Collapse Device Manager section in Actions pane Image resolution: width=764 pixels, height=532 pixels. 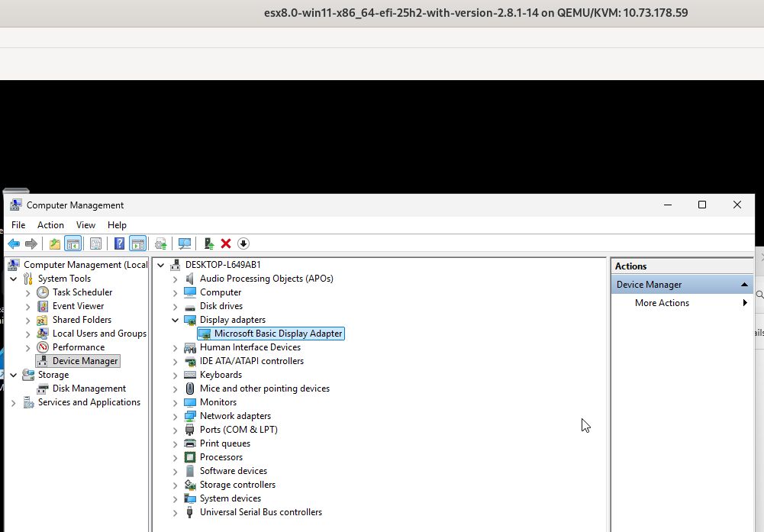tap(744, 285)
